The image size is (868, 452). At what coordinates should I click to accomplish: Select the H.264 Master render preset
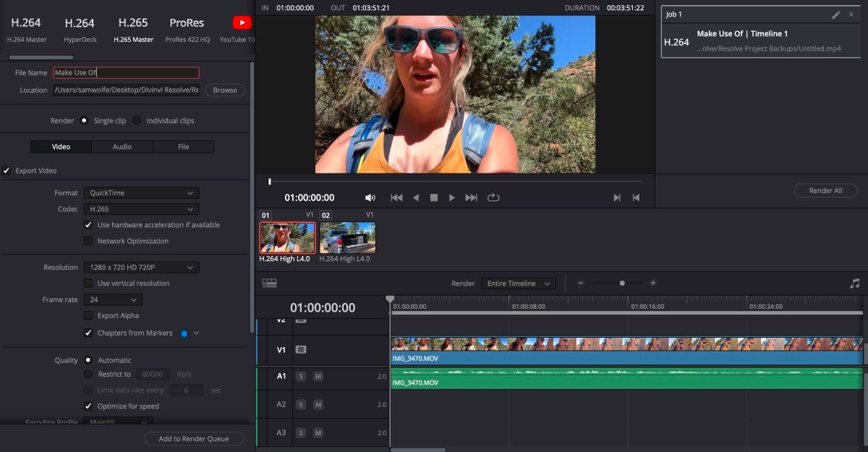(27, 29)
